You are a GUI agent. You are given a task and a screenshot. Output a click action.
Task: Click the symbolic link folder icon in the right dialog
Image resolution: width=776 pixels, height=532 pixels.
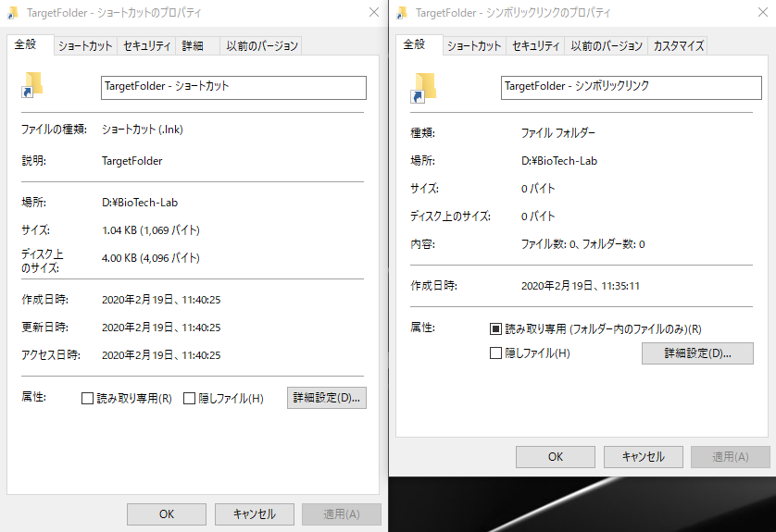pyautogui.click(x=423, y=88)
